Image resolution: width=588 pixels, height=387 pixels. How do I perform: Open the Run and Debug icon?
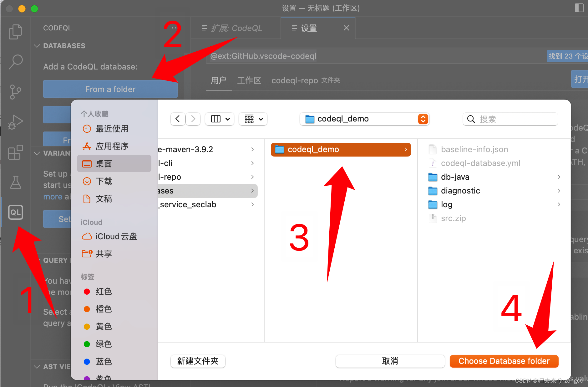tap(15, 122)
